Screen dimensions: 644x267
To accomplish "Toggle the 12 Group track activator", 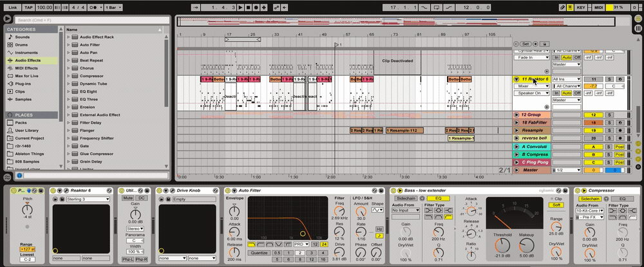I will [x=594, y=115].
